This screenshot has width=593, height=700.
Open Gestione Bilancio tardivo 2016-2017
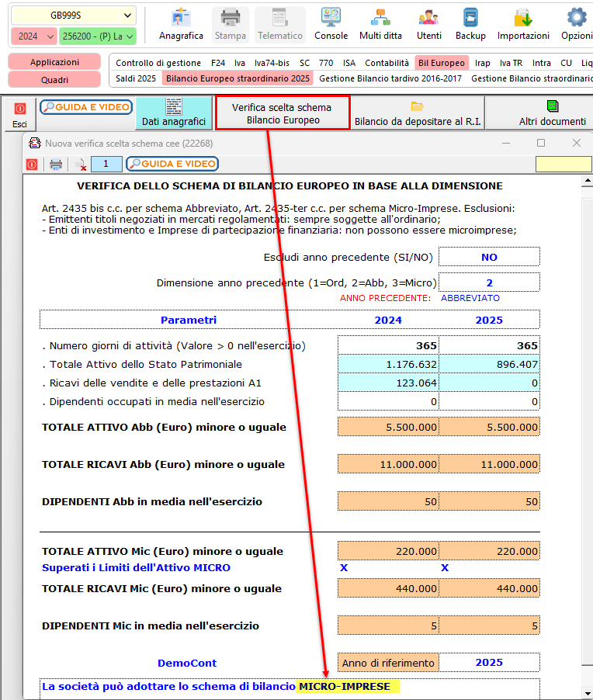click(x=390, y=78)
